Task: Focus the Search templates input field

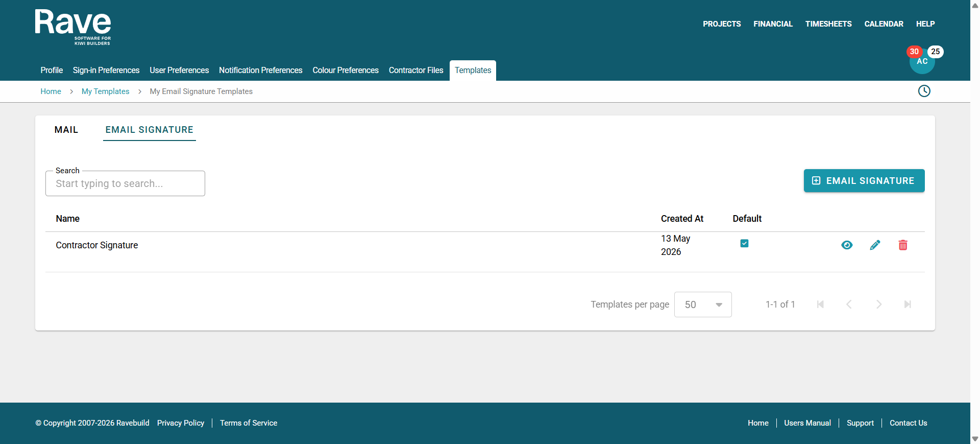Action: tap(125, 183)
